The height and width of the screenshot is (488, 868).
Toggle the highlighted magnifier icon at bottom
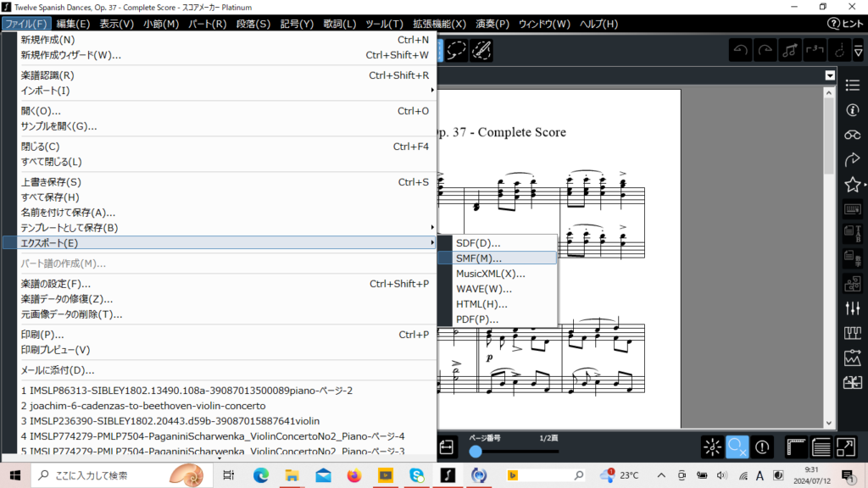coord(737,446)
